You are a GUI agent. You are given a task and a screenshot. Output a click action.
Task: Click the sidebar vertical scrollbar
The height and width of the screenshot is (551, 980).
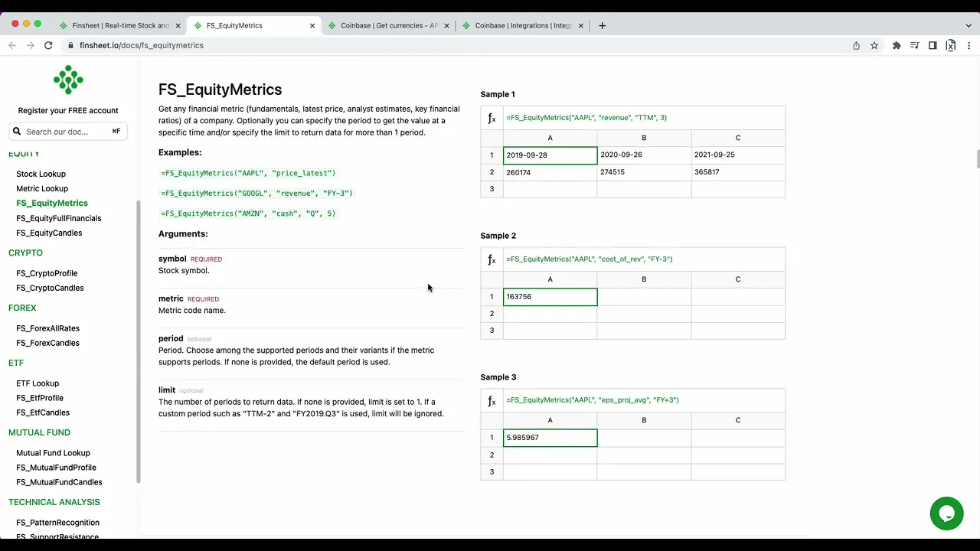139,341
